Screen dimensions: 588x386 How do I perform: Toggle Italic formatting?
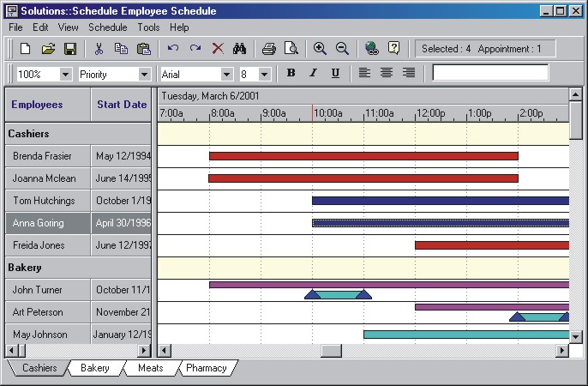[x=313, y=74]
